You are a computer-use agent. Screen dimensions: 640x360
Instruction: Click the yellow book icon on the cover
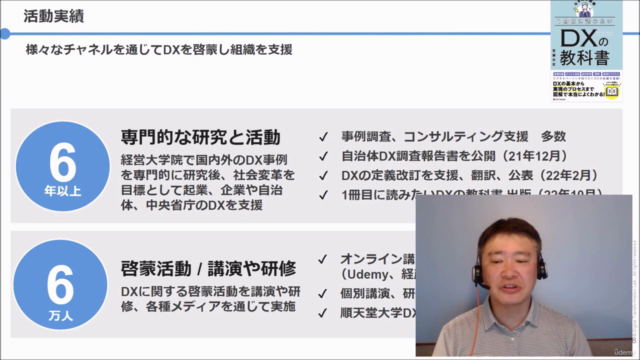[611, 92]
